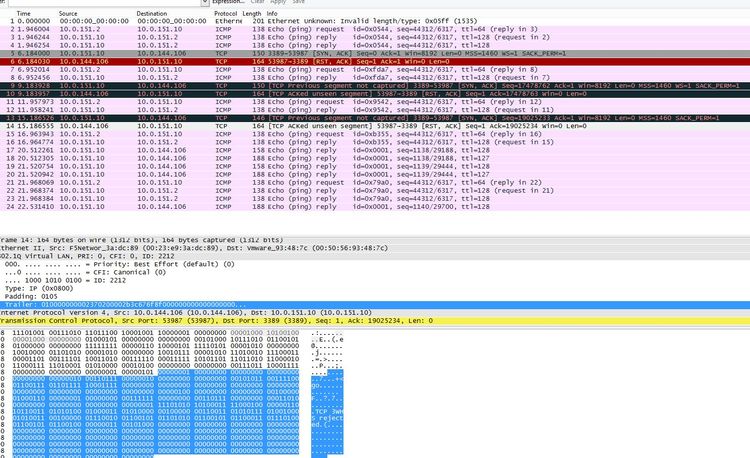Viewport: 750px width, 458px height.
Task: Select packet 1 with Ethernet Unknown invalid length
Action: pyautogui.click(x=375, y=21)
